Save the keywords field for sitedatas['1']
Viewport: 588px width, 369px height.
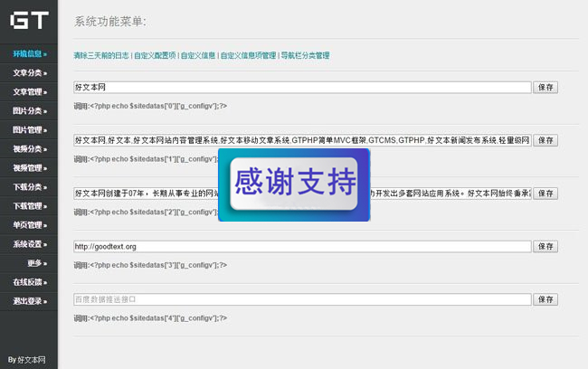coord(545,140)
